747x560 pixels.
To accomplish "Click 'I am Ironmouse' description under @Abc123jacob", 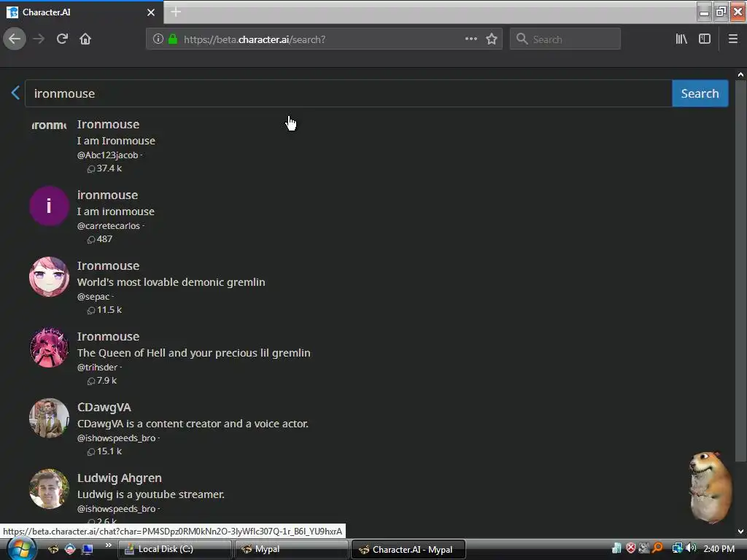I will [x=116, y=141].
